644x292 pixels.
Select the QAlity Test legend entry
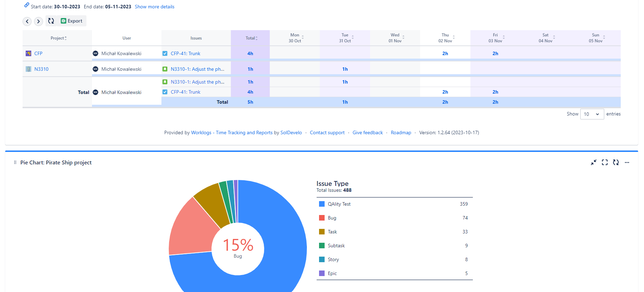point(339,204)
